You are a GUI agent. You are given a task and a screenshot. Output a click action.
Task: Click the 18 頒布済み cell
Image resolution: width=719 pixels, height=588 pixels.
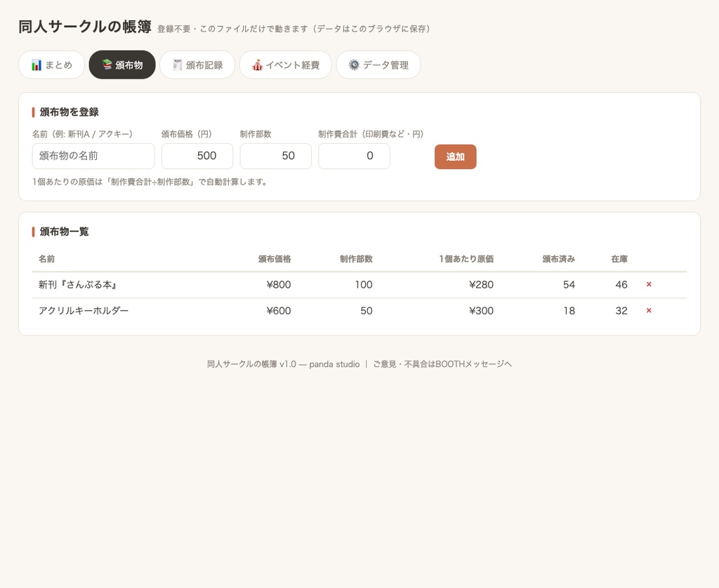pyautogui.click(x=569, y=311)
